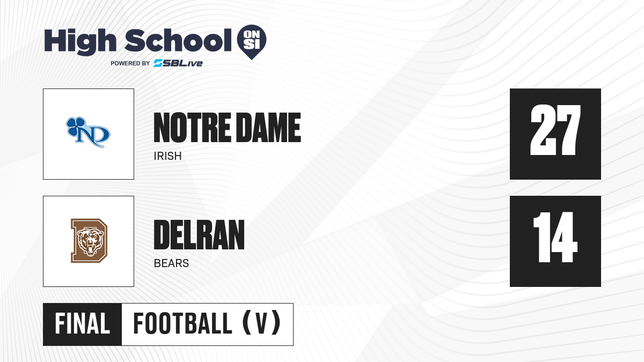Screen dimensions: 644x362
Task: Click the POWERED BY text
Action: coord(130,63)
